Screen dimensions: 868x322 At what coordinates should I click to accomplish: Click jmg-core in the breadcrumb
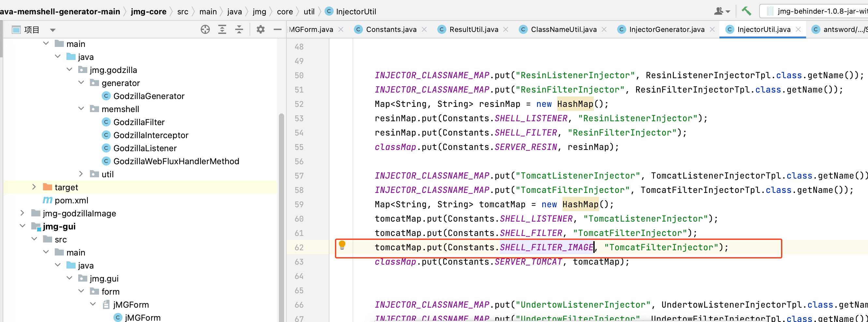[148, 11]
